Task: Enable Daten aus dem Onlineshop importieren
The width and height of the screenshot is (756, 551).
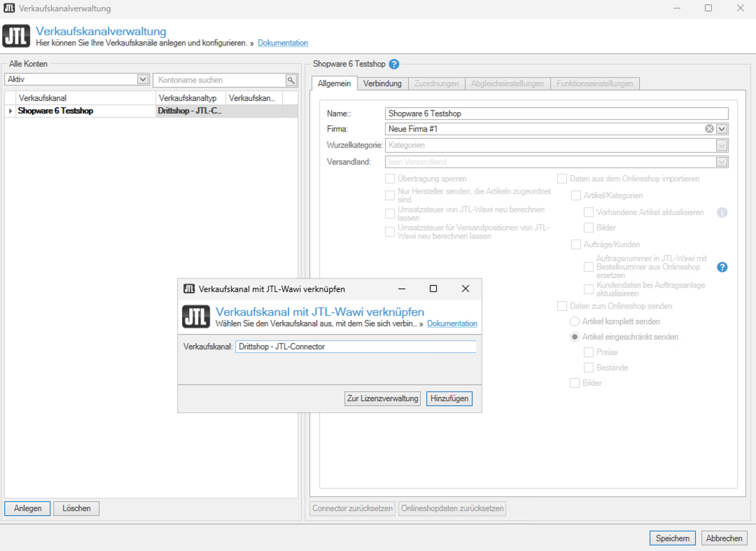Action: [562, 179]
